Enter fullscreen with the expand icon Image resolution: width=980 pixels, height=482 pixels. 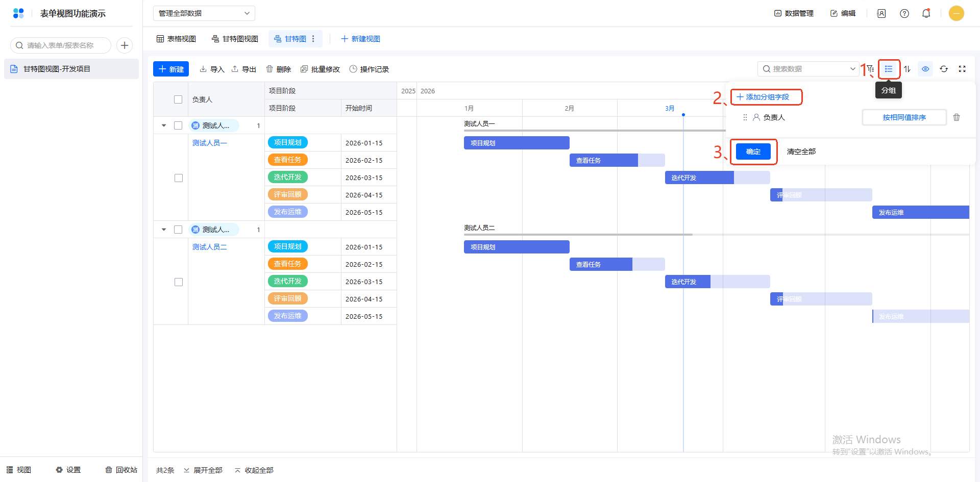point(962,69)
